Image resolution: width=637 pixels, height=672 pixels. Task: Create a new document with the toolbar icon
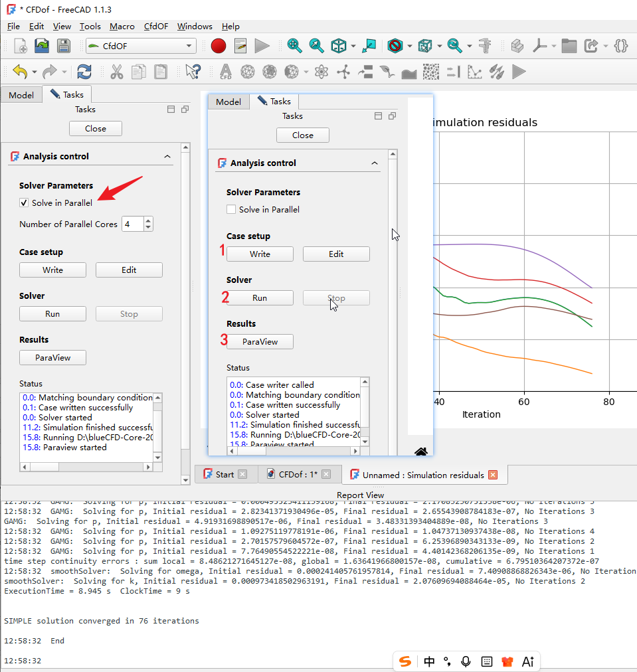coord(21,46)
